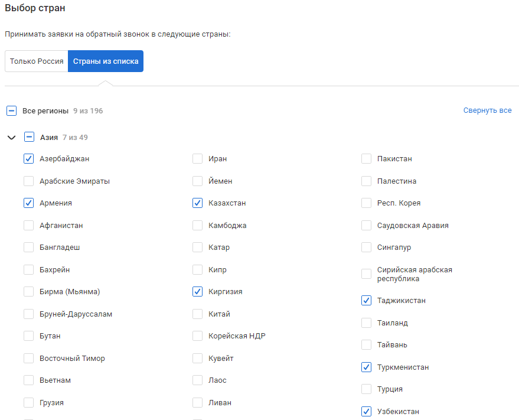Select the Сирийская арабская республика checkbox
The width and height of the screenshot is (519, 420).
[x=367, y=274]
